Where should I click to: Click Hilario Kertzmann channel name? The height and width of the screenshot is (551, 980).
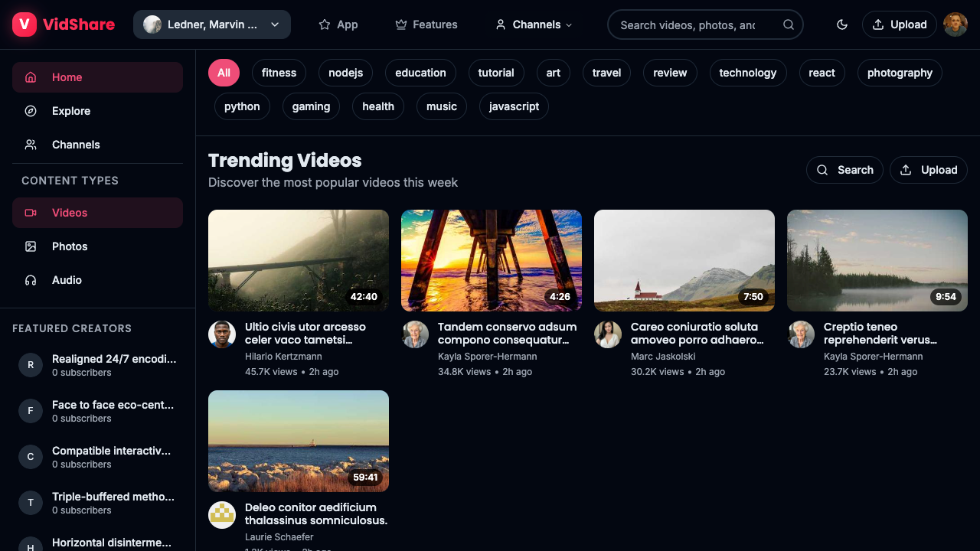[x=283, y=357]
